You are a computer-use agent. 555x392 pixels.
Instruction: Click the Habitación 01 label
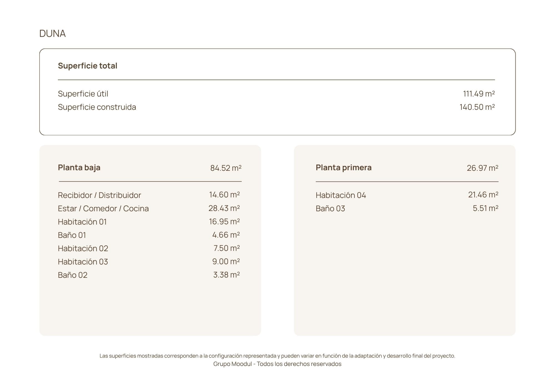coord(82,222)
